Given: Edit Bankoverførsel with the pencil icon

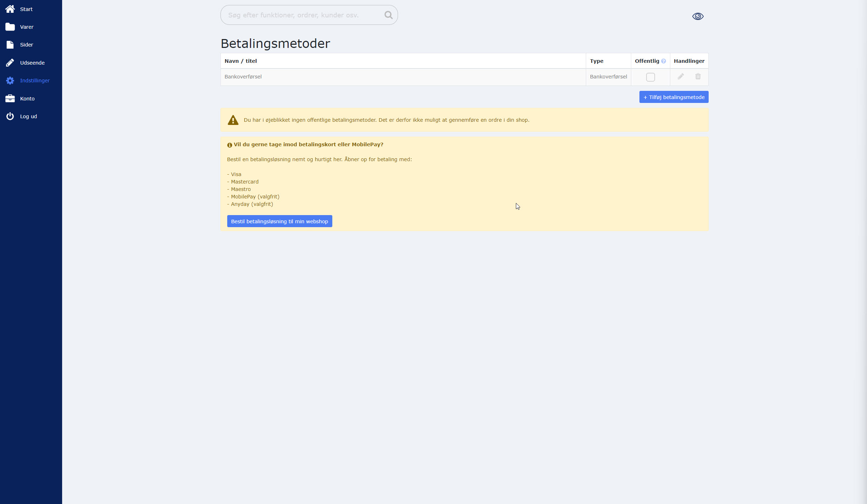Looking at the screenshot, I should click(680, 77).
